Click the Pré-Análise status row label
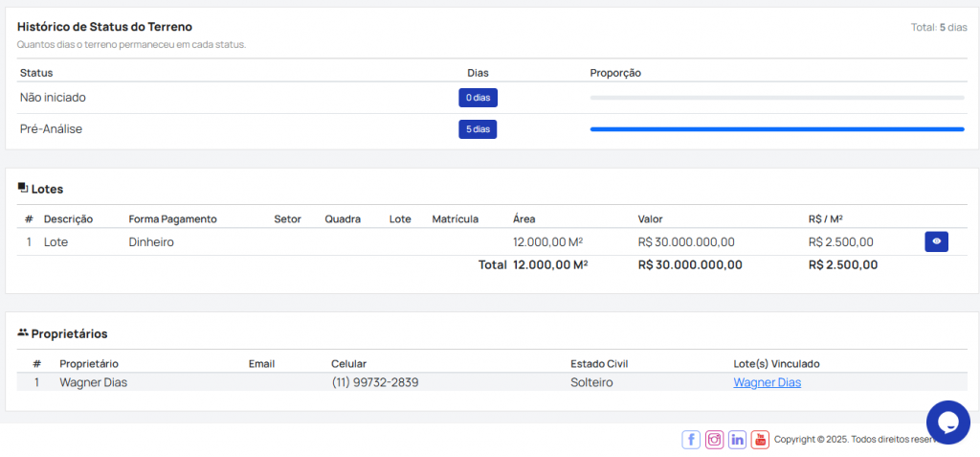980x457 pixels. tap(51, 129)
